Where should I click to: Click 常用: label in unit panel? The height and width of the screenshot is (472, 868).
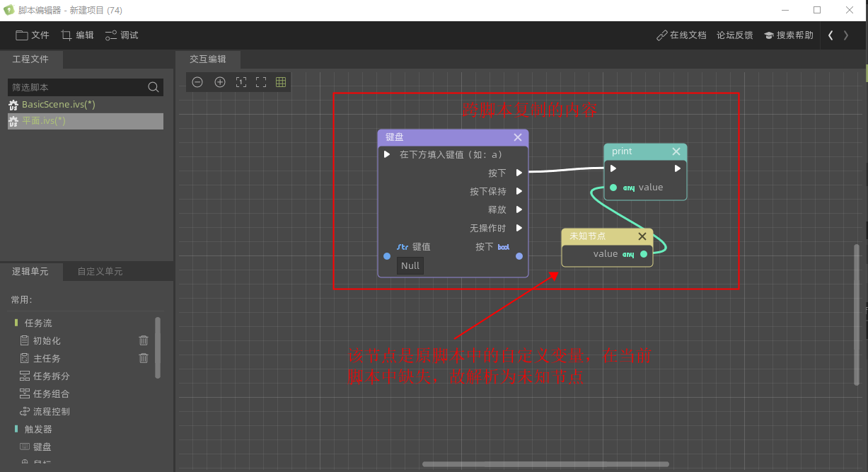click(x=21, y=300)
